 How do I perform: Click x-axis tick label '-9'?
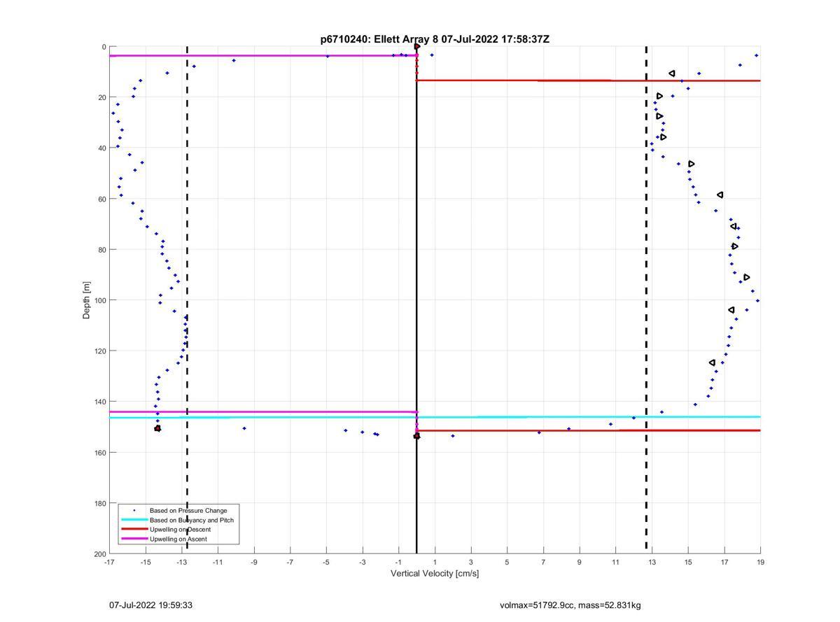tap(254, 563)
